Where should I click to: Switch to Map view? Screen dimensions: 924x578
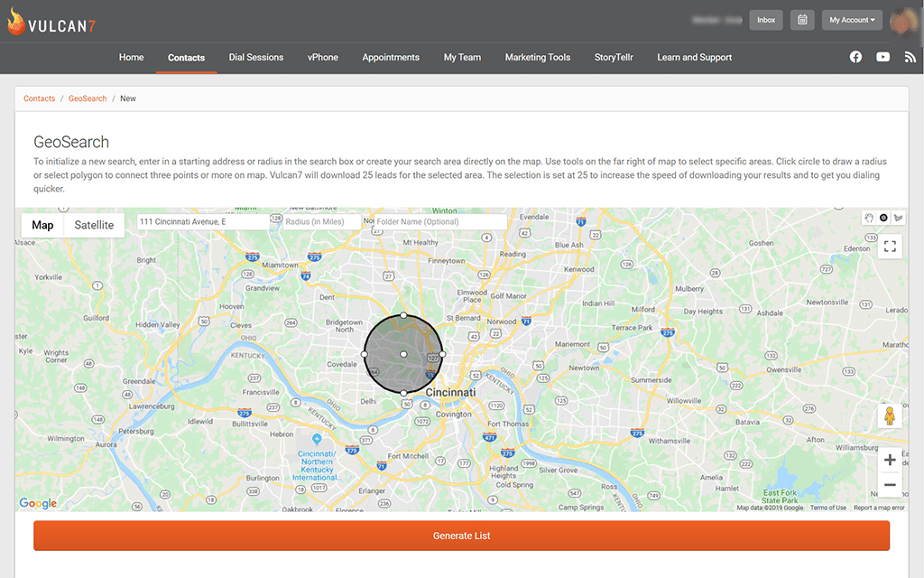42,225
